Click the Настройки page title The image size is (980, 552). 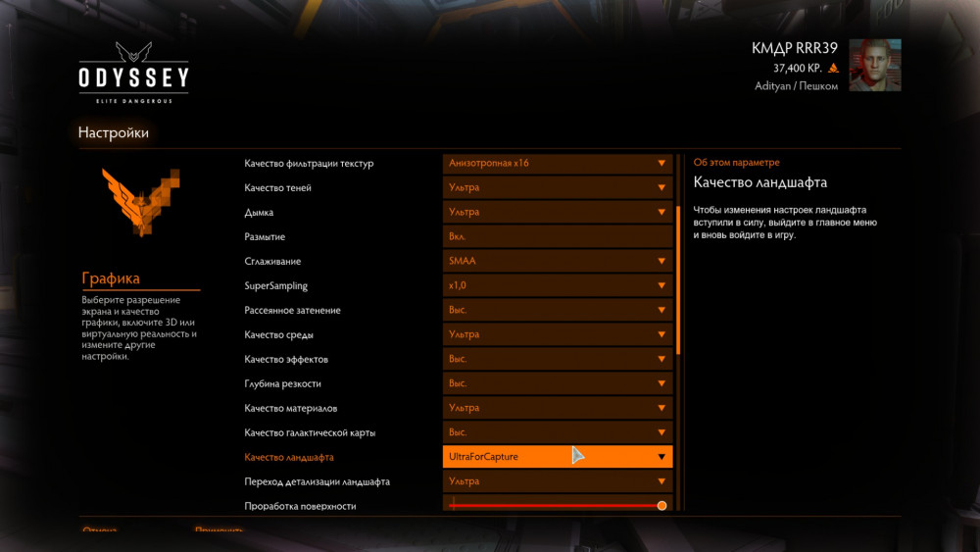[113, 132]
